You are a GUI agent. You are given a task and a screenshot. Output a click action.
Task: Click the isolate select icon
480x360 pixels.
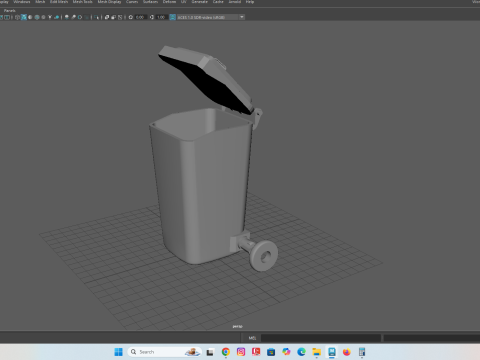coord(97,17)
